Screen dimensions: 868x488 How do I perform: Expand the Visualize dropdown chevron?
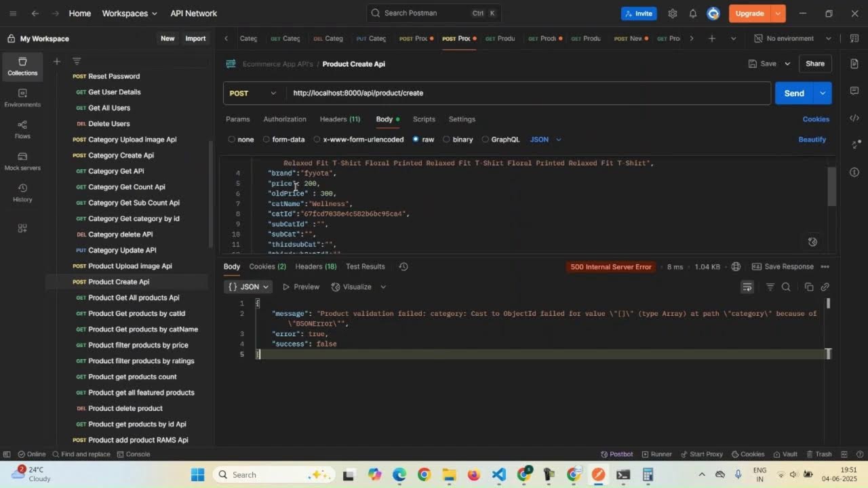tap(383, 287)
